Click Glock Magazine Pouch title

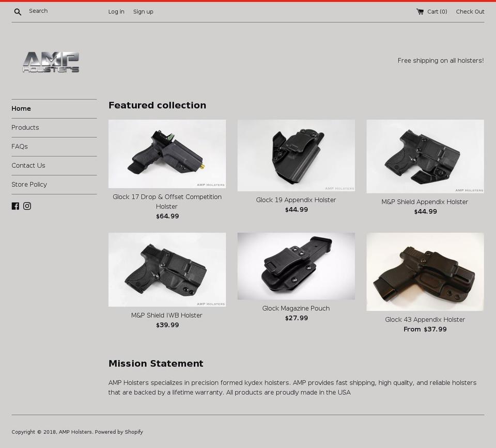[296, 308]
